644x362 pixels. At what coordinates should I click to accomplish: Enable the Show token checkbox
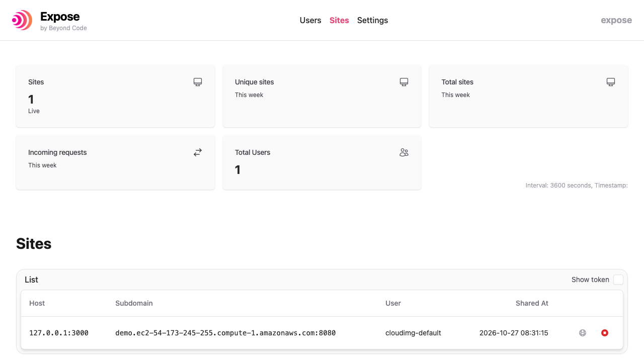[618, 280]
